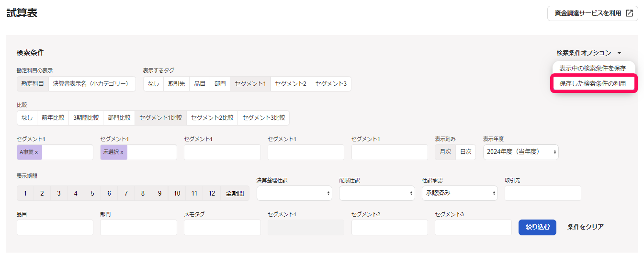Set 比較 to なし
Screen dimensions: 644x255
tap(27, 118)
